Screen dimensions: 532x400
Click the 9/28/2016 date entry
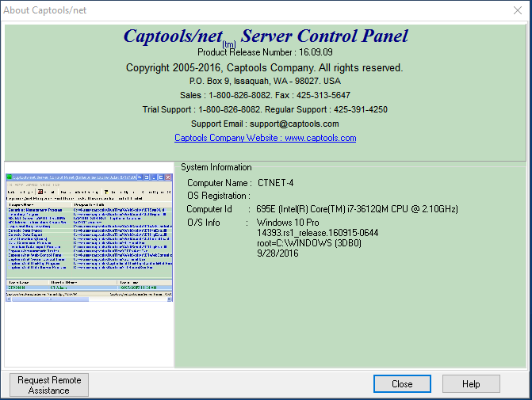coord(279,253)
